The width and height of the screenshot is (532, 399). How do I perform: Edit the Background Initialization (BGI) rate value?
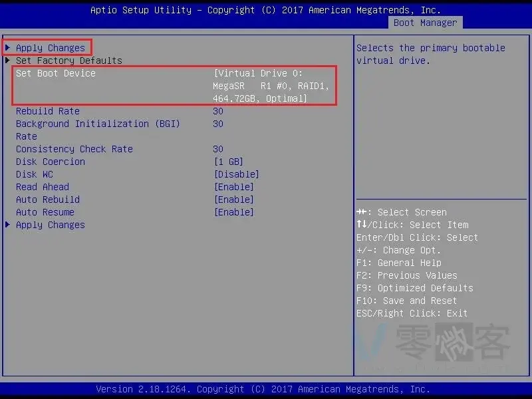coord(218,124)
